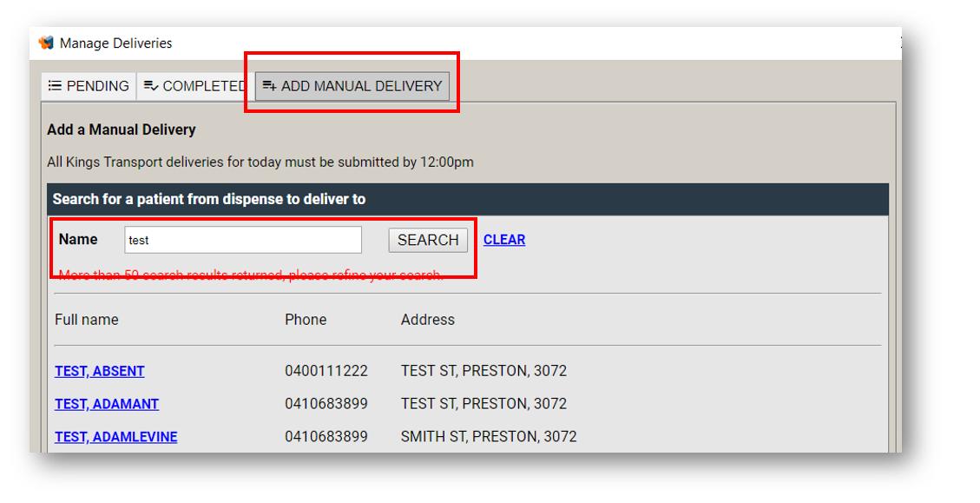Click the add-list icon on ADD MANUAL DELIVERY
The width and height of the screenshot is (980, 503).
[269, 86]
